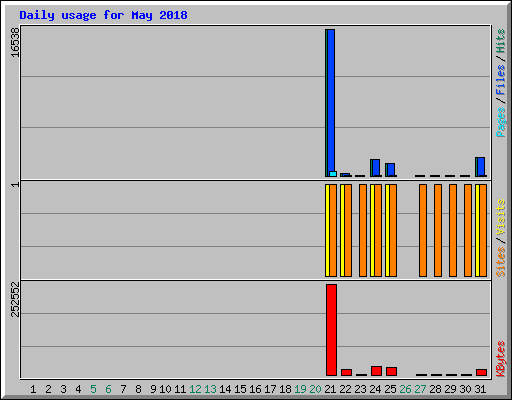The image size is (512, 400).
Task: Select the yellow Visits bar for day 22
Action: [x=342, y=230]
